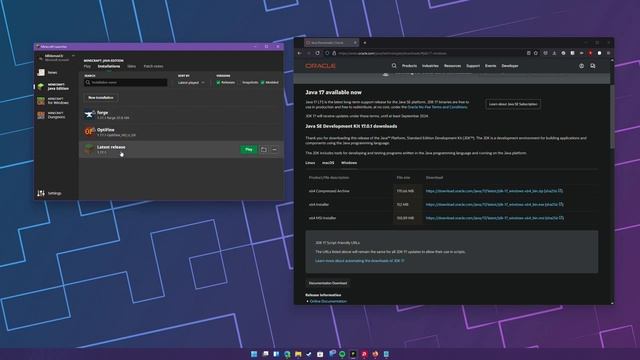Viewport: 640px width, 360px height.
Task: Open browser downloads arrow icon
Action: 554,53
